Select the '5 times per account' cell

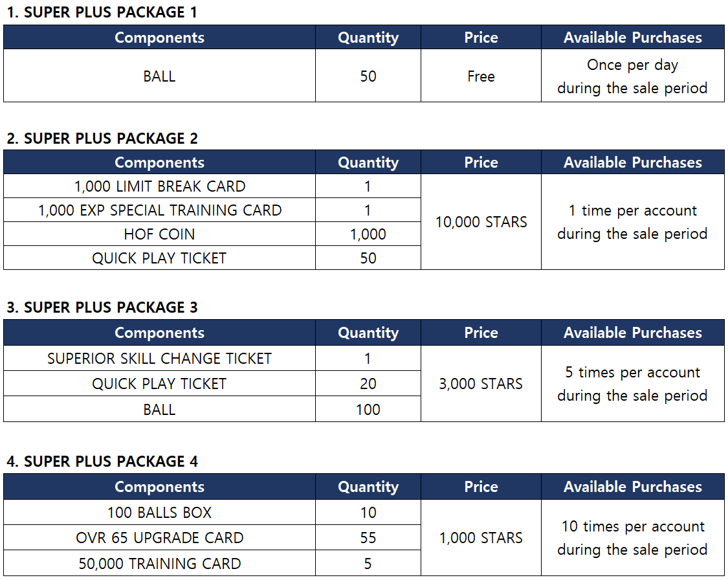[x=632, y=384]
